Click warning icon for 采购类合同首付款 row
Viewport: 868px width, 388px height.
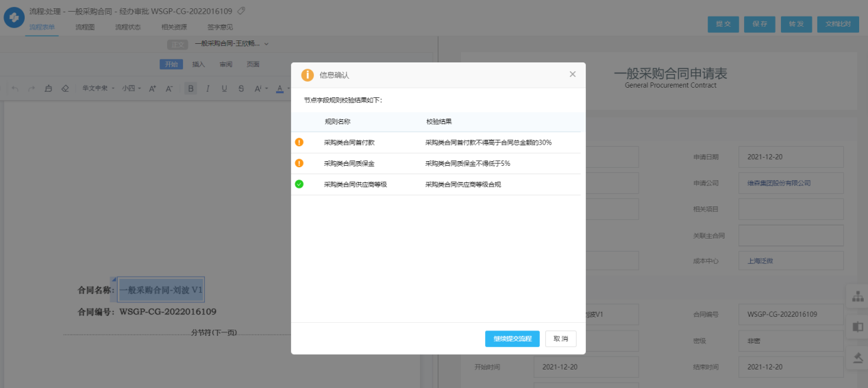pos(299,143)
